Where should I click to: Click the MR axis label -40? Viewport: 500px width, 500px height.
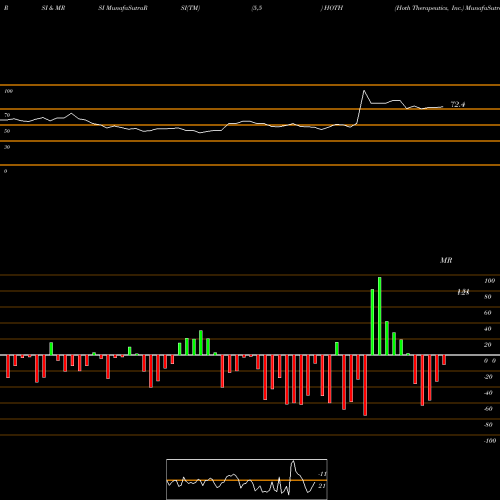pyautogui.click(x=488, y=393)
